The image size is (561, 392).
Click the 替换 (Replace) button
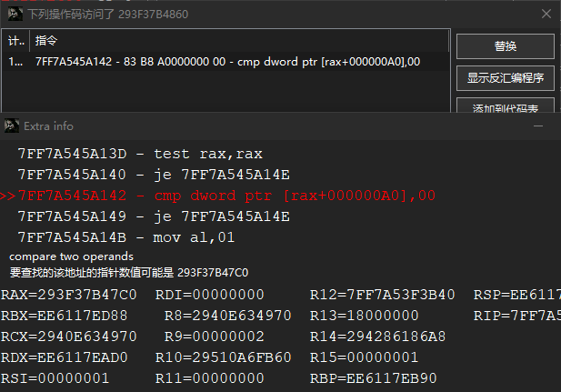pyautogui.click(x=505, y=46)
